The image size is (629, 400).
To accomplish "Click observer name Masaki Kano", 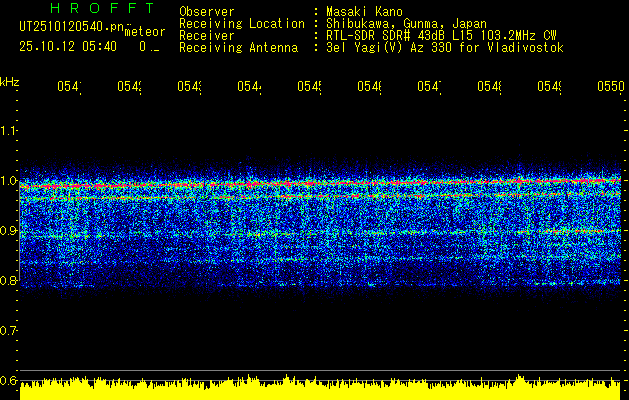I will click(x=364, y=12).
